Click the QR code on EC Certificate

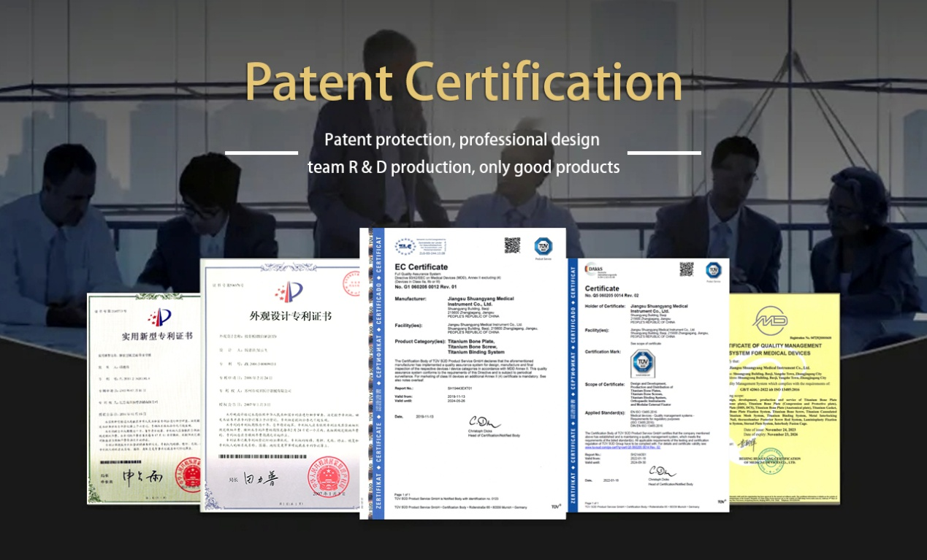coord(512,245)
